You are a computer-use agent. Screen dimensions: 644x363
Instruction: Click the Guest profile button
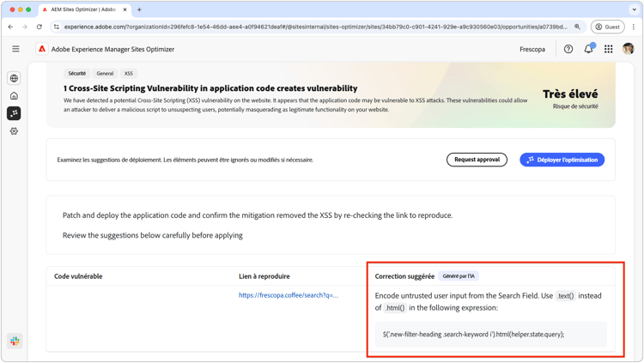click(607, 27)
